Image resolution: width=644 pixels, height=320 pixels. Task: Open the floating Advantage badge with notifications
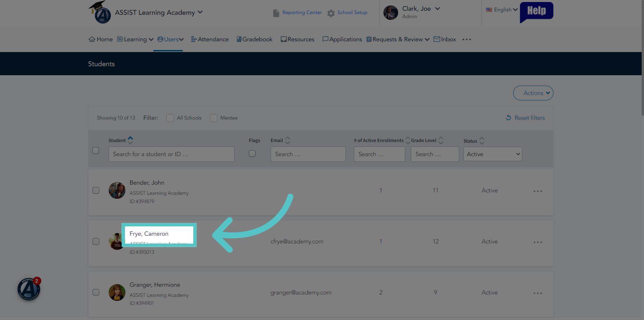[29, 289]
